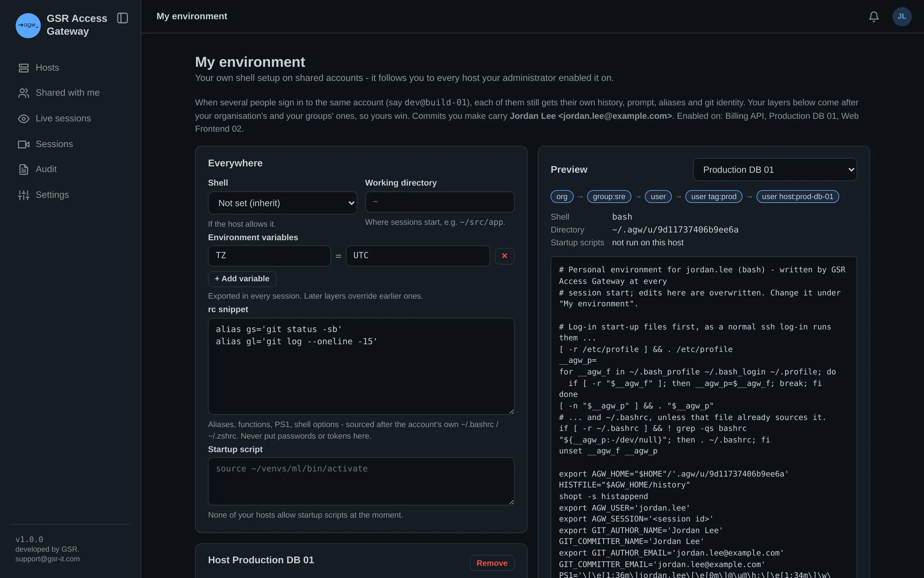Click the My environment main heading
Screen dimensions: 924x578
point(250,62)
